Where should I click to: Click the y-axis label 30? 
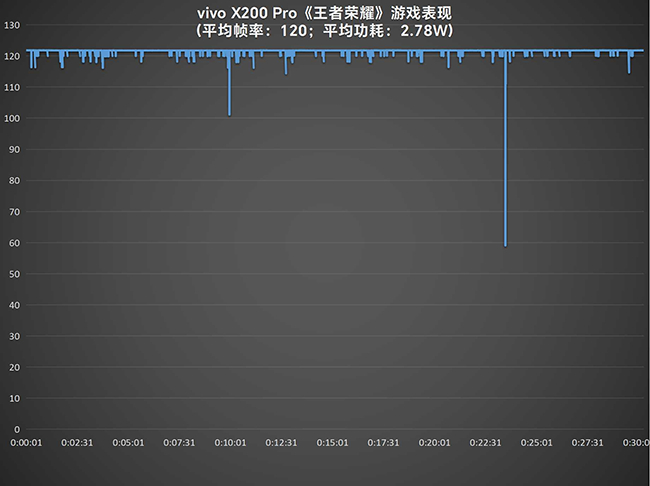coord(15,336)
